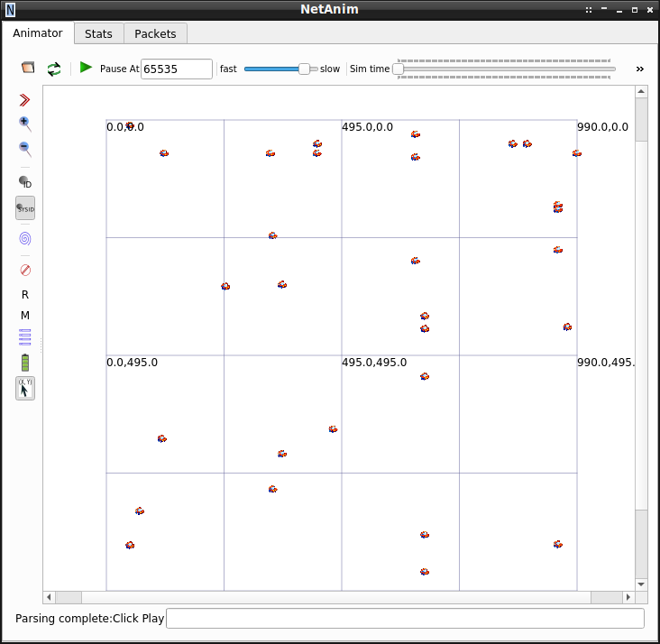Open the node properties list icon
The height and width of the screenshot is (644, 660).
click(25, 337)
